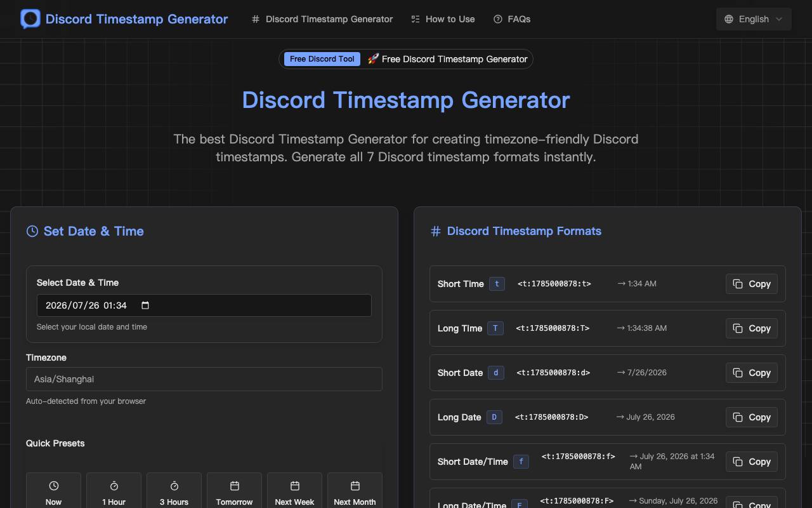Select the <t:1785000878:d> code text
Screen dimensions: 812x508
[x=553, y=373]
